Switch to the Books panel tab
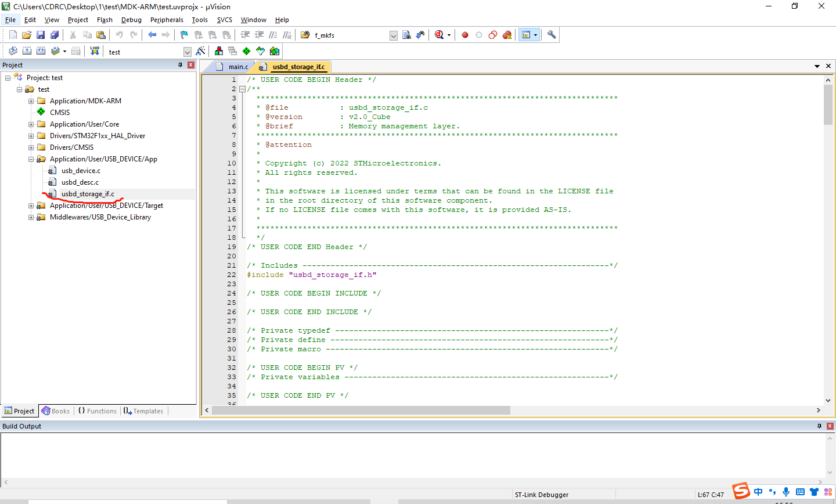The image size is (836, 504). pyautogui.click(x=55, y=411)
